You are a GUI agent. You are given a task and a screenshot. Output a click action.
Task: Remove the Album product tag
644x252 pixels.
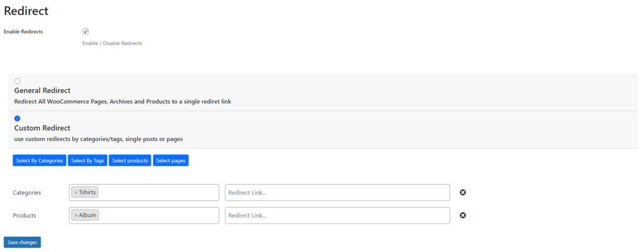75,215
